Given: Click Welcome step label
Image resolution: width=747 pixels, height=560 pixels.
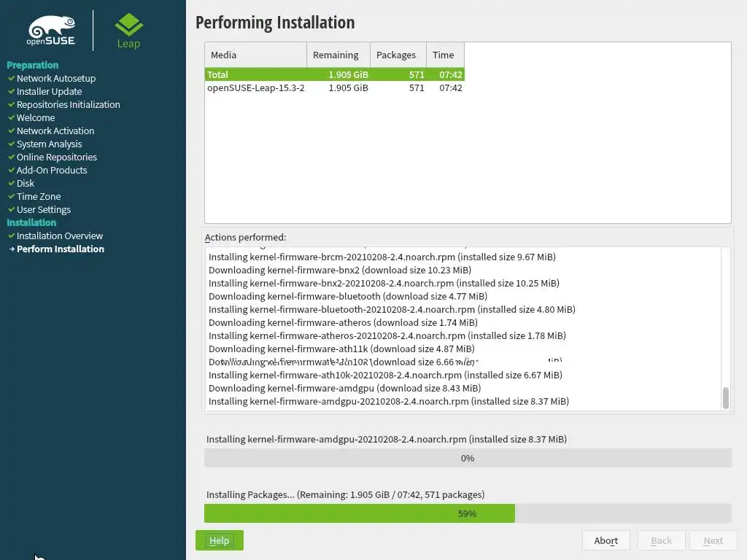Looking at the screenshot, I should click(x=36, y=117).
